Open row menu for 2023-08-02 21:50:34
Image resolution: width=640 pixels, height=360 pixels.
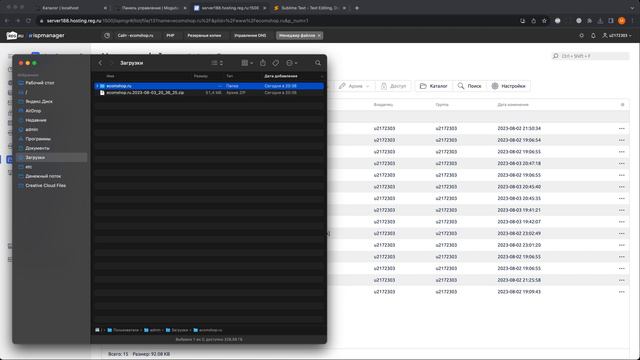[622, 129]
